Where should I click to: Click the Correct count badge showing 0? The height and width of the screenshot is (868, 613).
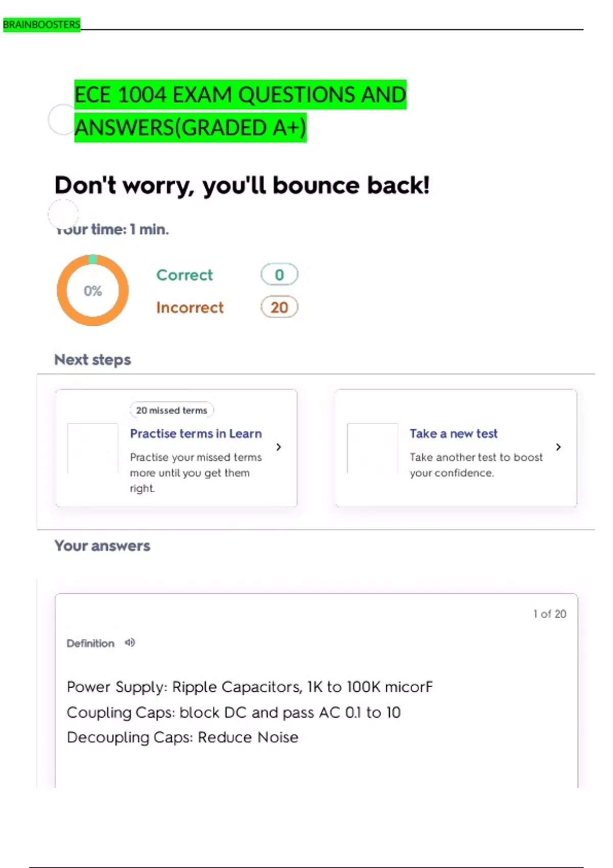tap(279, 275)
